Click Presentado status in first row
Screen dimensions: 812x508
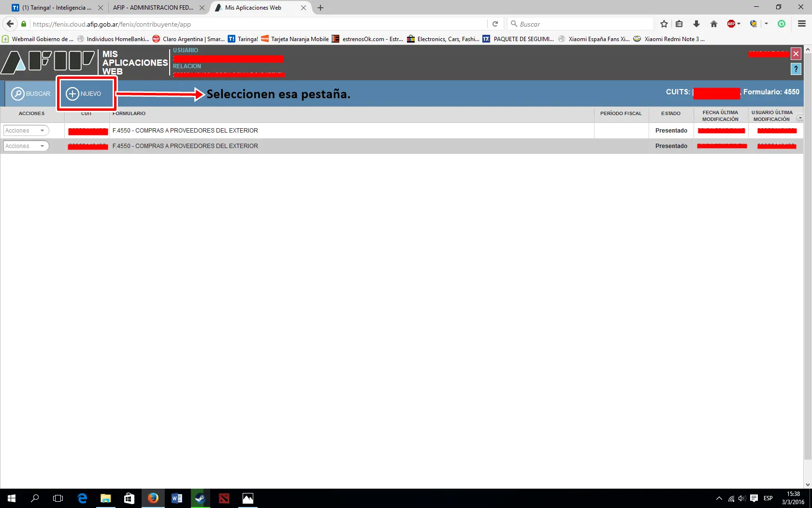click(671, 131)
